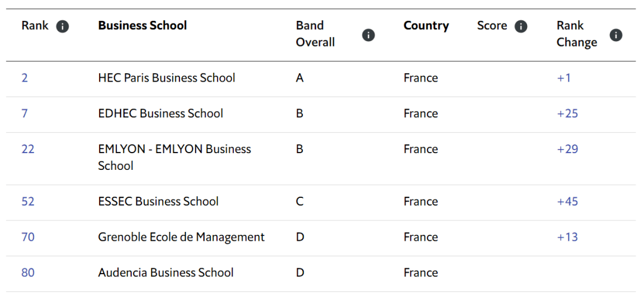Open rank 2 link for HEC Paris
The width and height of the screenshot is (644, 298).
click(24, 78)
